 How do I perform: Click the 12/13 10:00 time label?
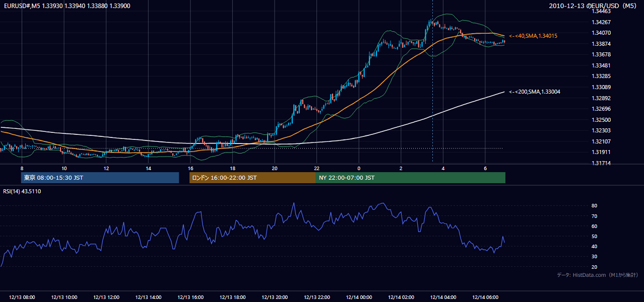(x=64, y=297)
